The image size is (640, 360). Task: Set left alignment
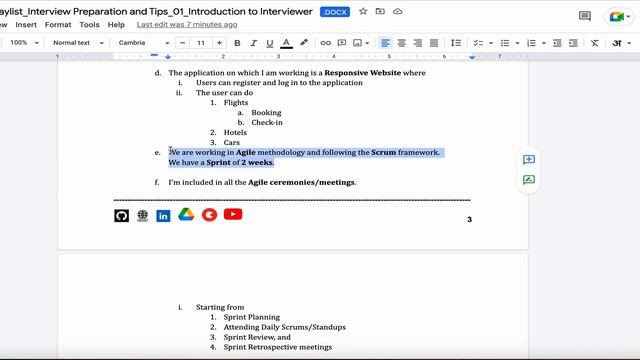coord(385,43)
